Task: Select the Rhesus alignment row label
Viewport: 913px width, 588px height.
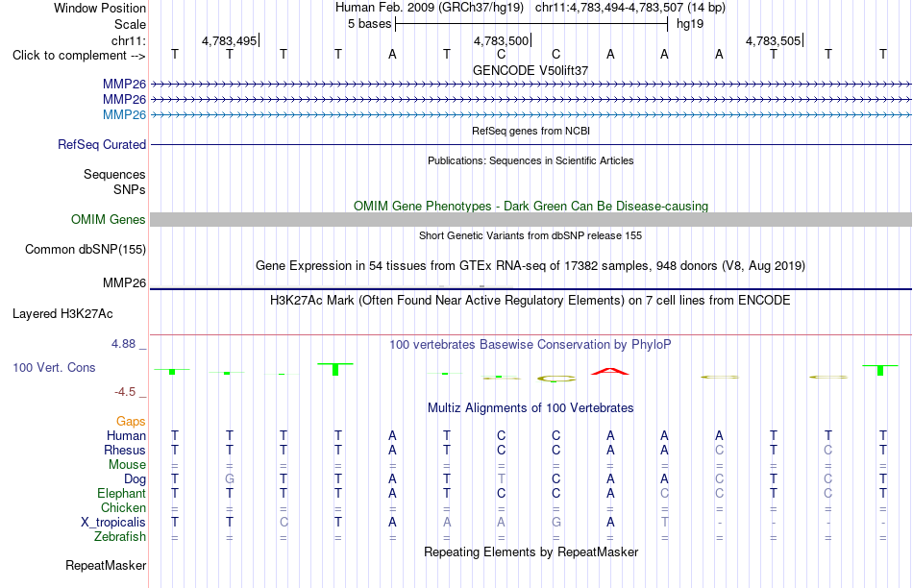Action: click(125, 450)
